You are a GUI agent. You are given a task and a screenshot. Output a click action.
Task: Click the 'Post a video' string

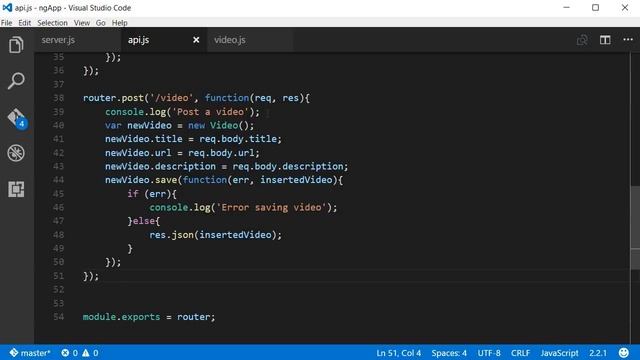[x=210, y=112]
